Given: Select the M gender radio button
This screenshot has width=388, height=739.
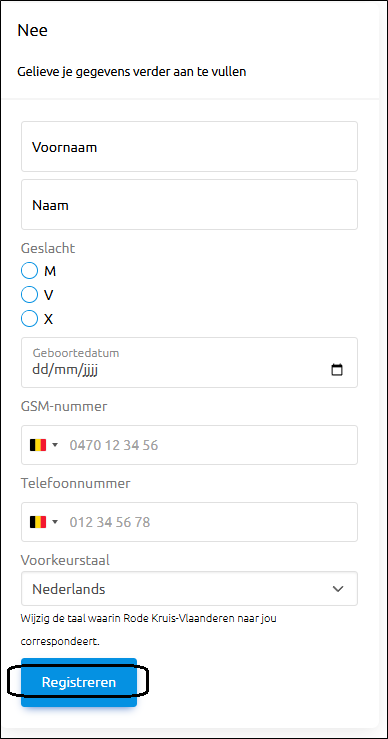Looking at the screenshot, I should coord(29,271).
